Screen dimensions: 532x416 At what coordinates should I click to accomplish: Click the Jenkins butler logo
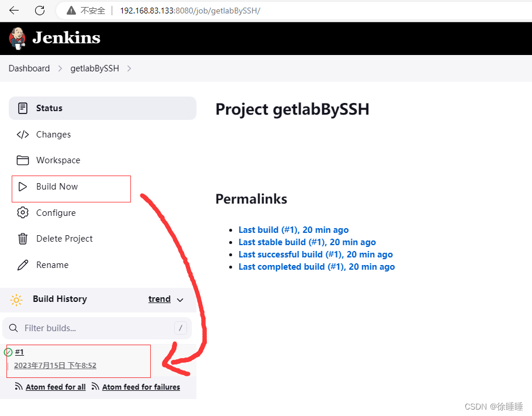pos(17,38)
